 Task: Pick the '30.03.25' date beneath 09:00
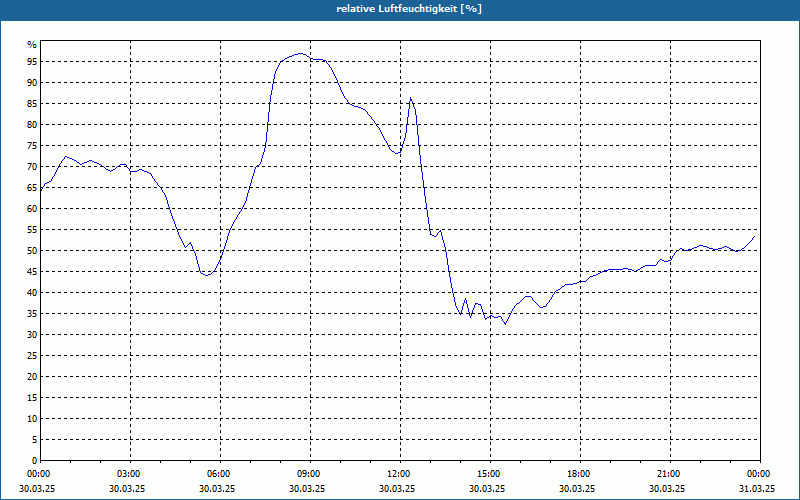tap(307, 489)
